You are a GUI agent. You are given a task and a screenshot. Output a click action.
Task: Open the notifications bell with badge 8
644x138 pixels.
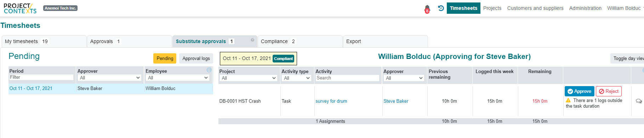[427, 9]
